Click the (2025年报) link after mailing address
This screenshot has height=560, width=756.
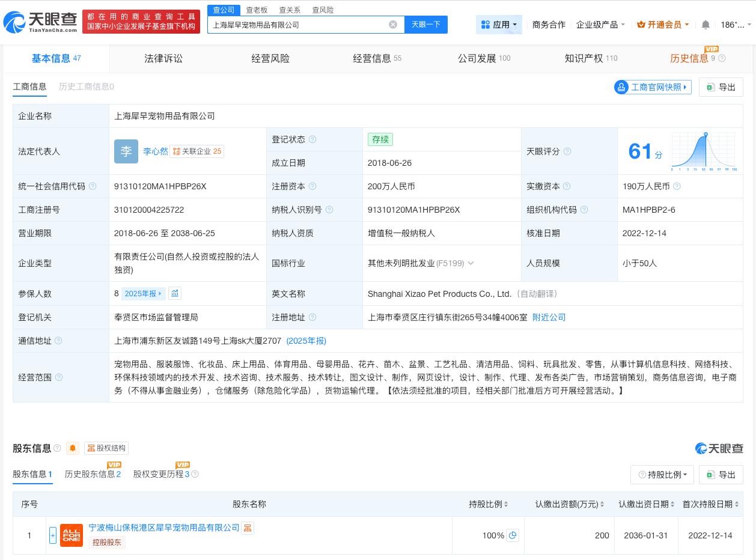pyautogui.click(x=306, y=341)
